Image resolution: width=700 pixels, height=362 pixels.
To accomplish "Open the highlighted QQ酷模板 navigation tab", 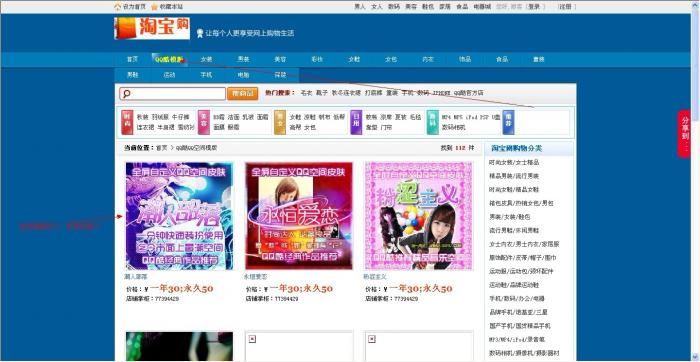I will [x=169, y=59].
